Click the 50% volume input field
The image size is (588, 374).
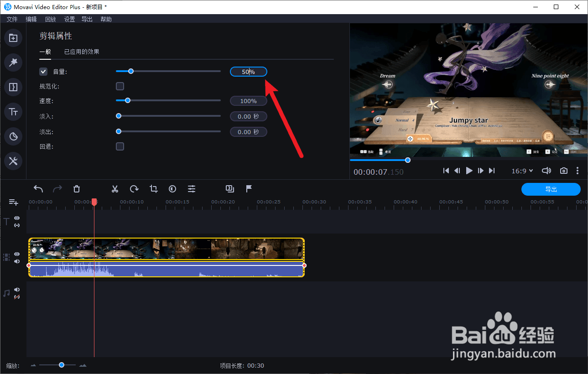tap(249, 72)
